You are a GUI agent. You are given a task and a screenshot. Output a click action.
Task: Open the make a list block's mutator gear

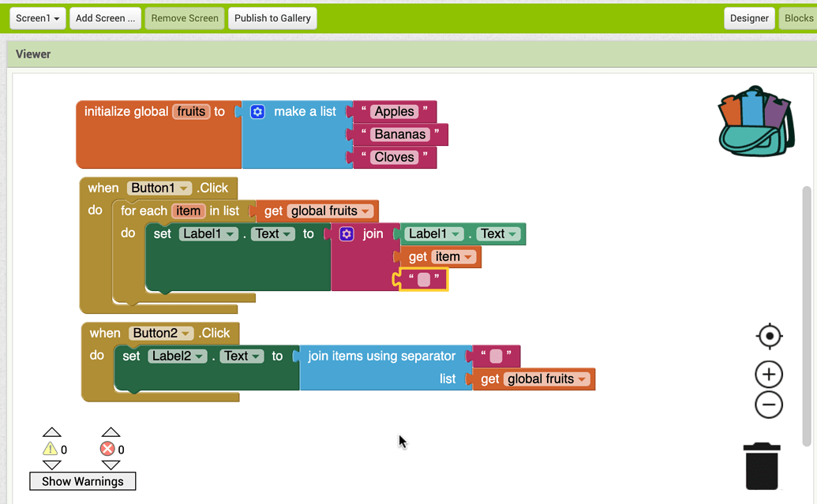coord(257,111)
